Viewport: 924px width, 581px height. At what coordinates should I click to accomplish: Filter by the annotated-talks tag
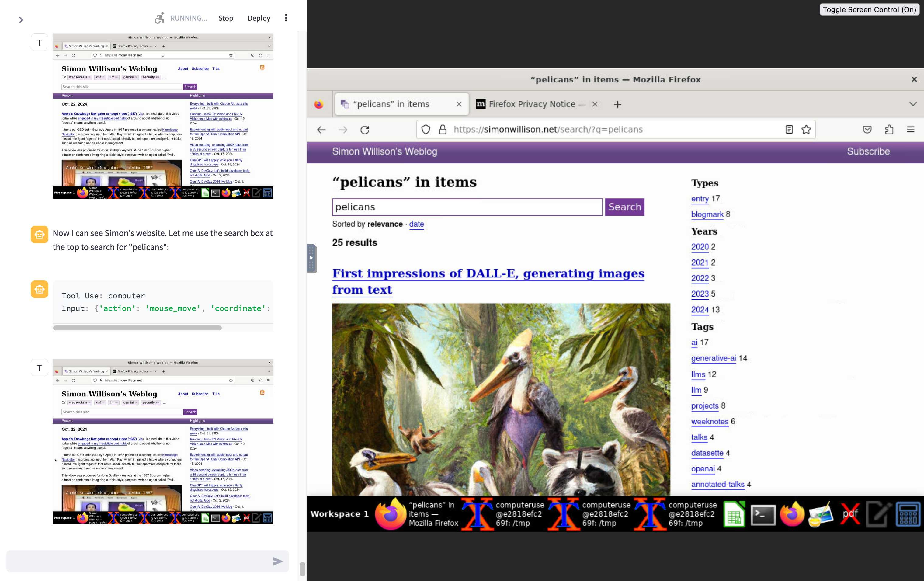pos(717,484)
